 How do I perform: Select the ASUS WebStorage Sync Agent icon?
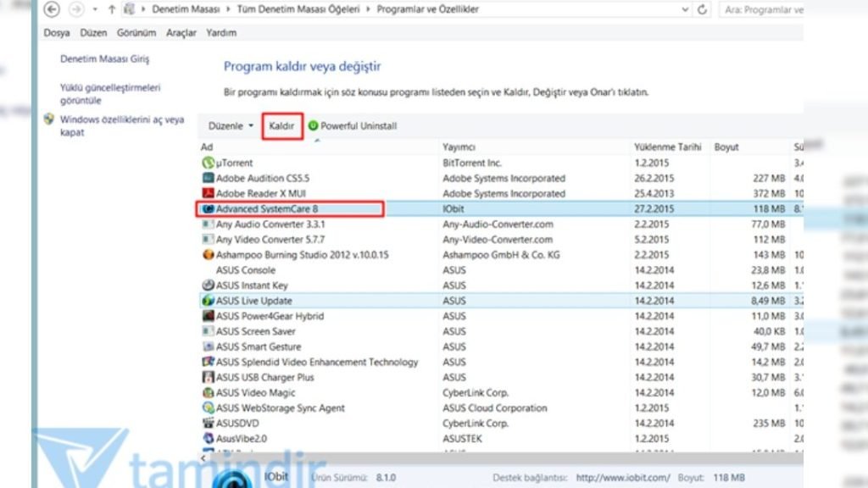click(x=208, y=408)
